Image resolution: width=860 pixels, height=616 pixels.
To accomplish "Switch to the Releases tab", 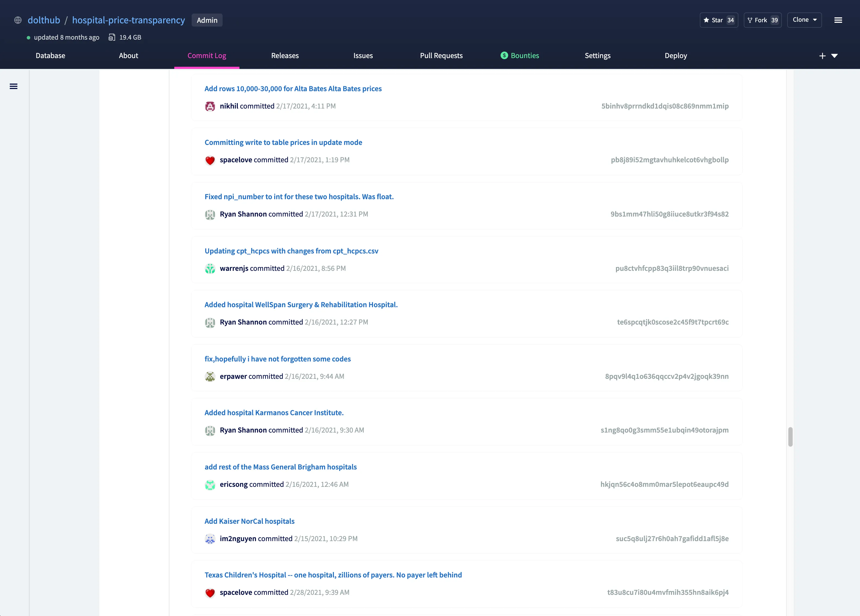I will 285,55.
